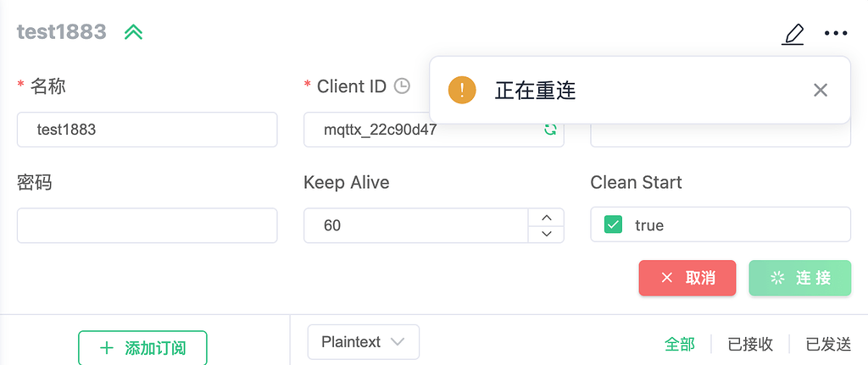868x365 pixels.
Task: Decrease Keep Alive with down arrow
Action: [x=547, y=234]
